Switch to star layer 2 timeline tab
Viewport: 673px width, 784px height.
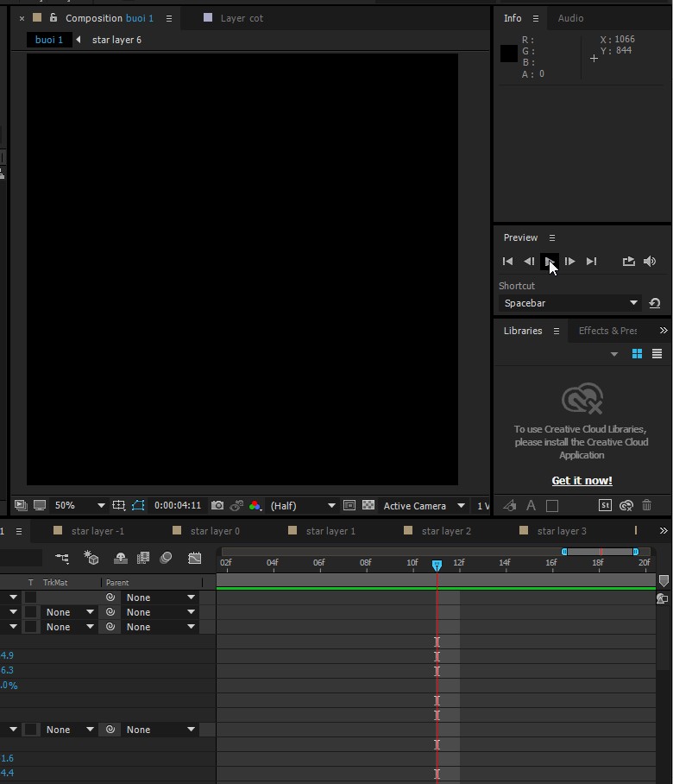[x=446, y=531]
